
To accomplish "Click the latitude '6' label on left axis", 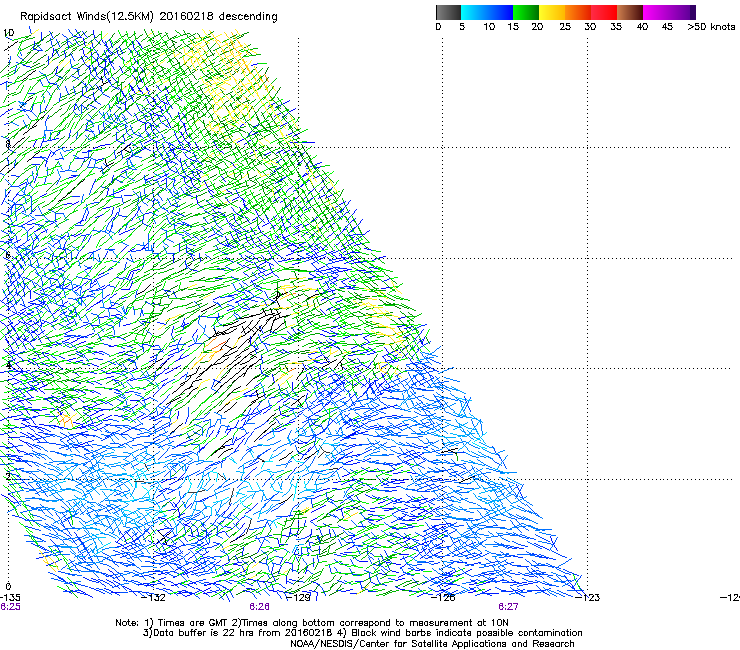I will pos(8,255).
